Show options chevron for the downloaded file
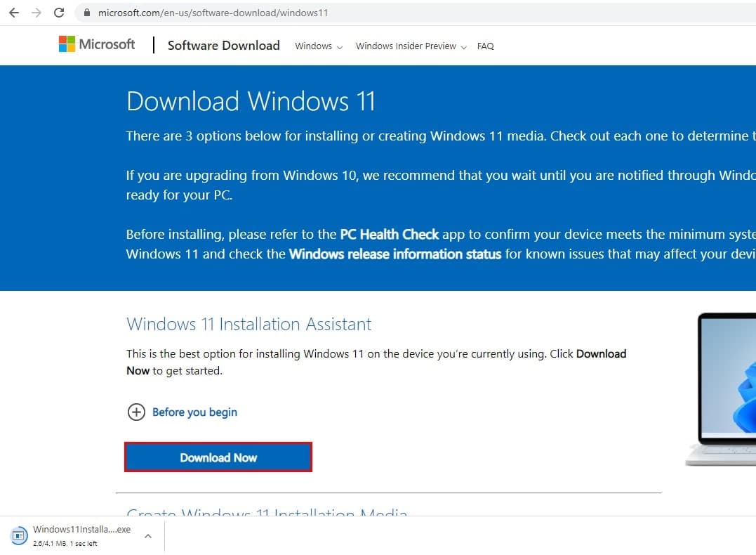This screenshot has height=555, width=756. [x=148, y=536]
